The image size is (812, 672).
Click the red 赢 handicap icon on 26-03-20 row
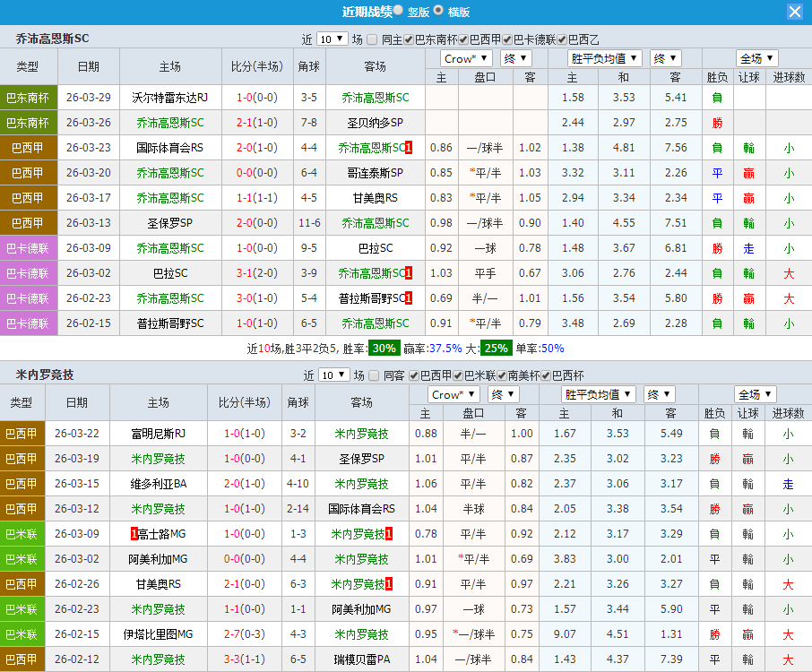pyautogui.click(x=749, y=173)
